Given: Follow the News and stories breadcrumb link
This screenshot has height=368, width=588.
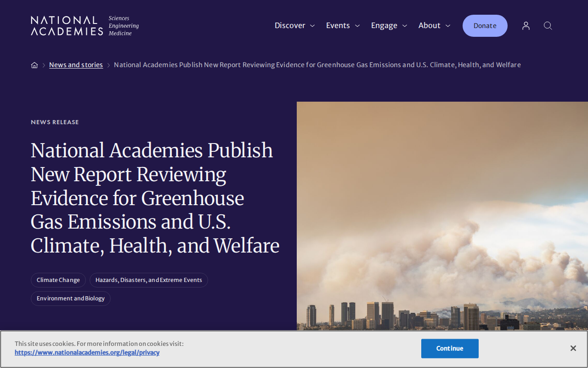Looking at the screenshot, I should (x=76, y=65).
